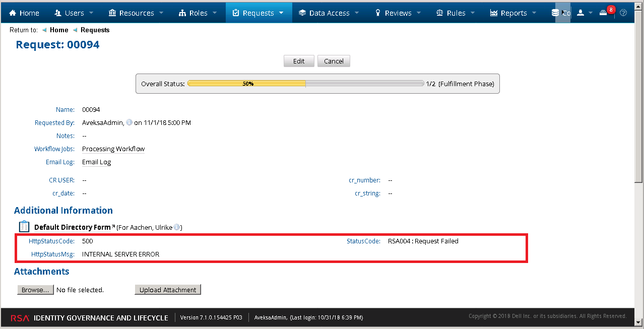
Task: Click the notifications inbox icon with red badge
Action: (x=604, y=13)
